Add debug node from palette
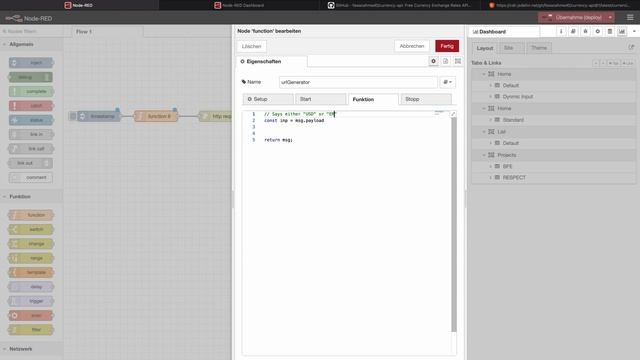The image size is (640, 360). (31, 77)
